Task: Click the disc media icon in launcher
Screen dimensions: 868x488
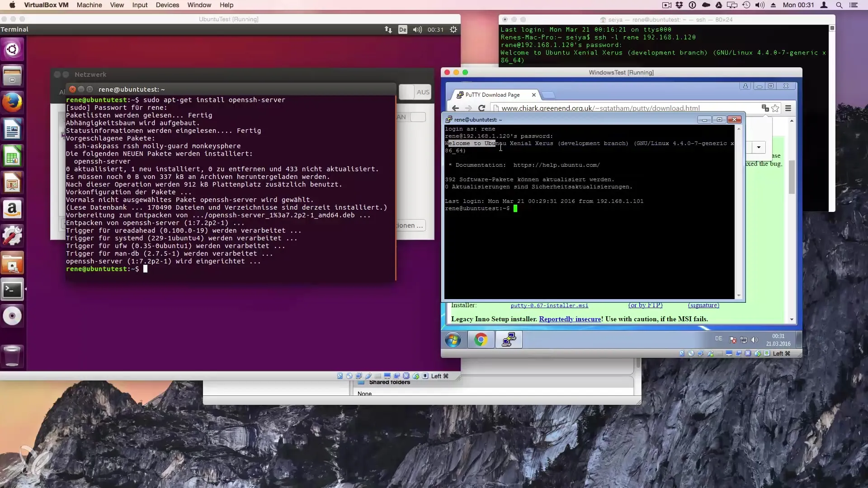Action: pos(12,316)
